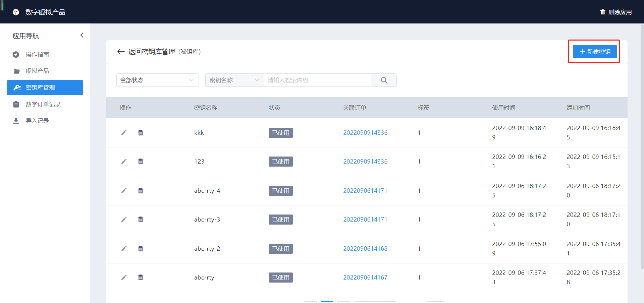The height and width of the screenshot is (303, 644).
Task: Click the 新建密钥 button
Action: [595, 52]
